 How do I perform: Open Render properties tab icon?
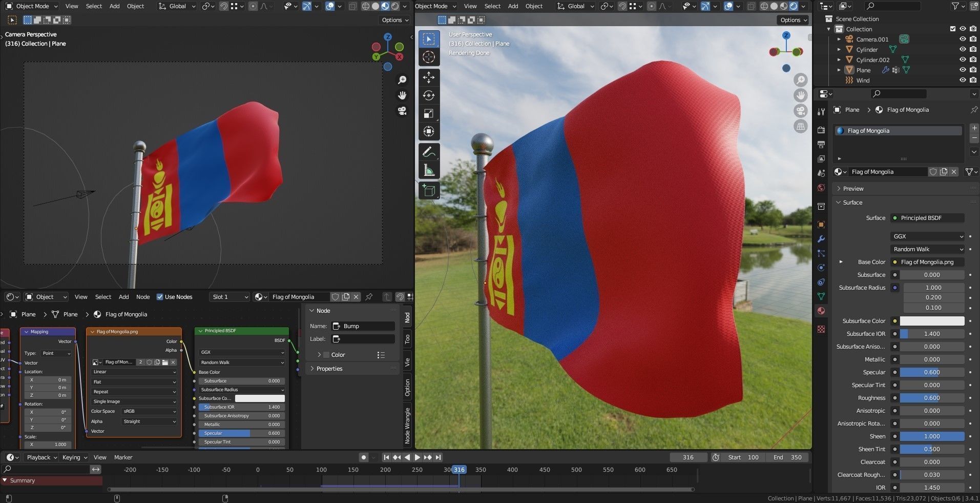tap(821, 130)
